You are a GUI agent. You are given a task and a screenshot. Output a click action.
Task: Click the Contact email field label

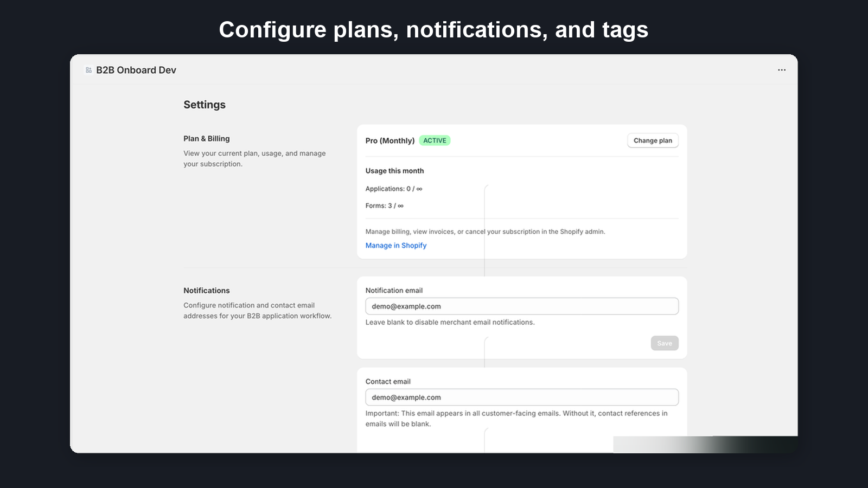[x=388, y=381]
